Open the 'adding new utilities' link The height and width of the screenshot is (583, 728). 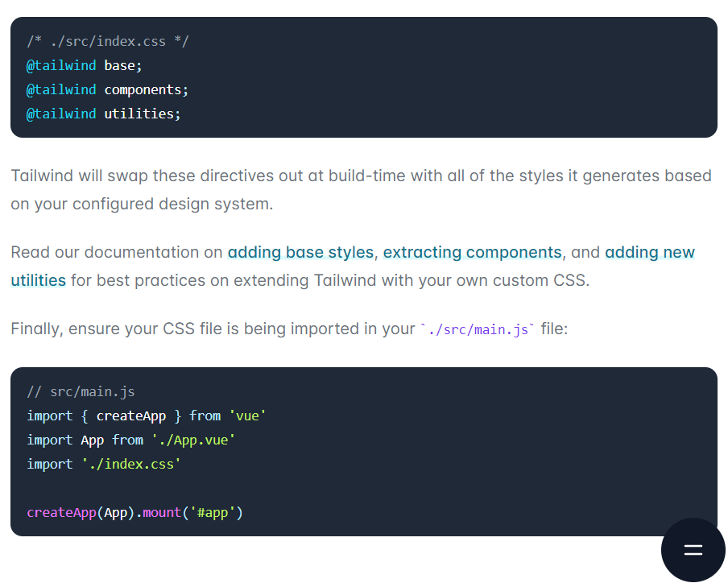pos(650,252)
